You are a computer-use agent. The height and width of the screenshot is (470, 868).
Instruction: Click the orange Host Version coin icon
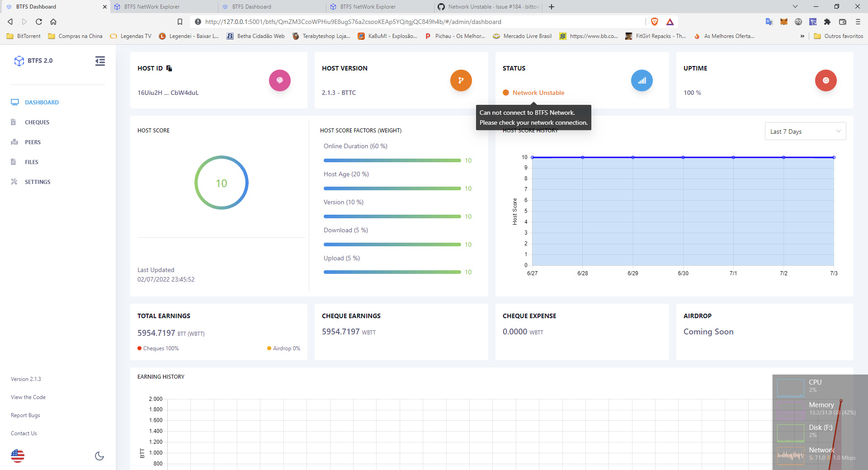[461, 80]
